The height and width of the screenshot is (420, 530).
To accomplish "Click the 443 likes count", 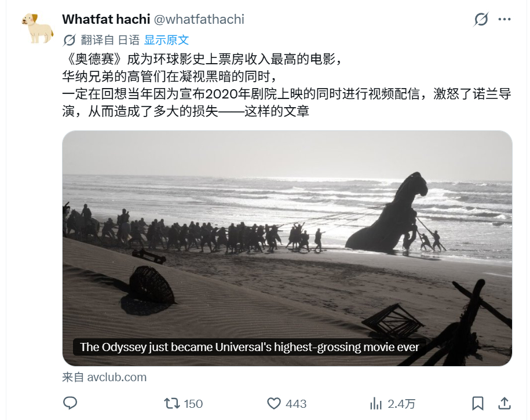I will tap(296, 404).
